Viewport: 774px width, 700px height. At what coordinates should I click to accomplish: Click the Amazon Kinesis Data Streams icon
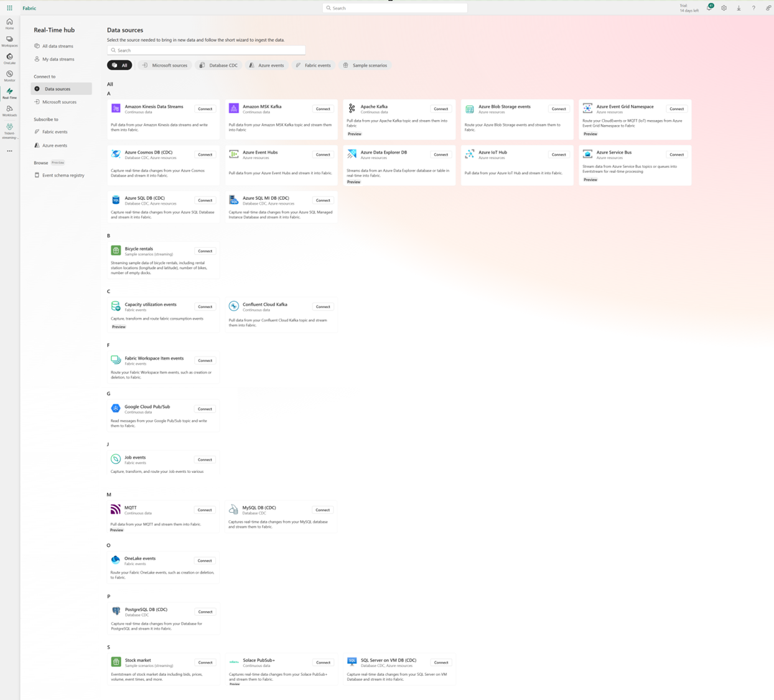[x=116, y=108]
